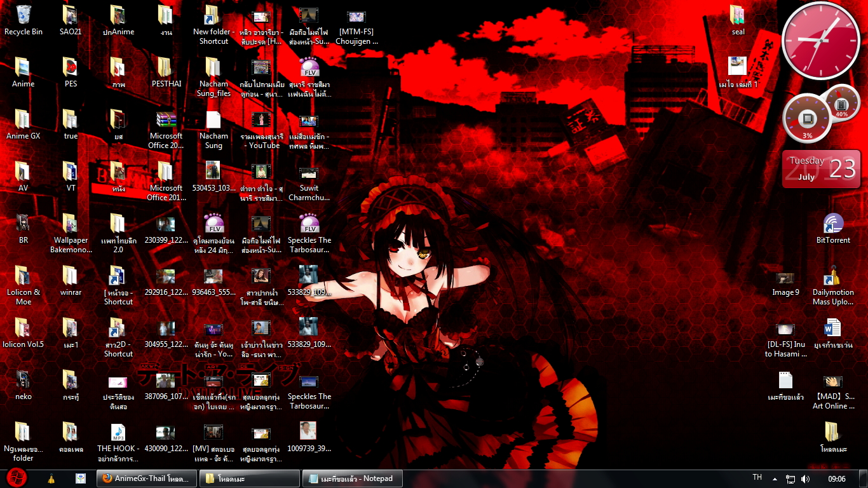868x488 pixels.
Task: Open Dailymotion Mass Uploader shortcut
Action: coord(833,286)
